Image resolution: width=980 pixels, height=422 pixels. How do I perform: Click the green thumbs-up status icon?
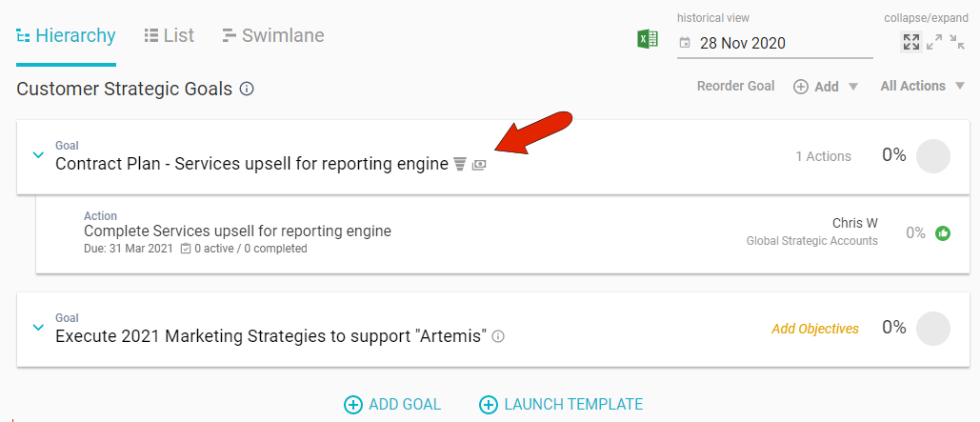tap(943, 232)
